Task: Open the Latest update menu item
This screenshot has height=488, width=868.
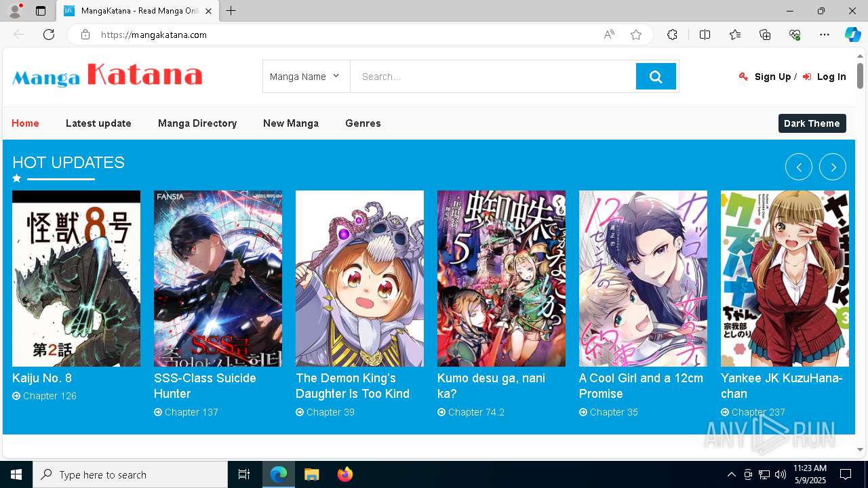Action: [98, 123]
